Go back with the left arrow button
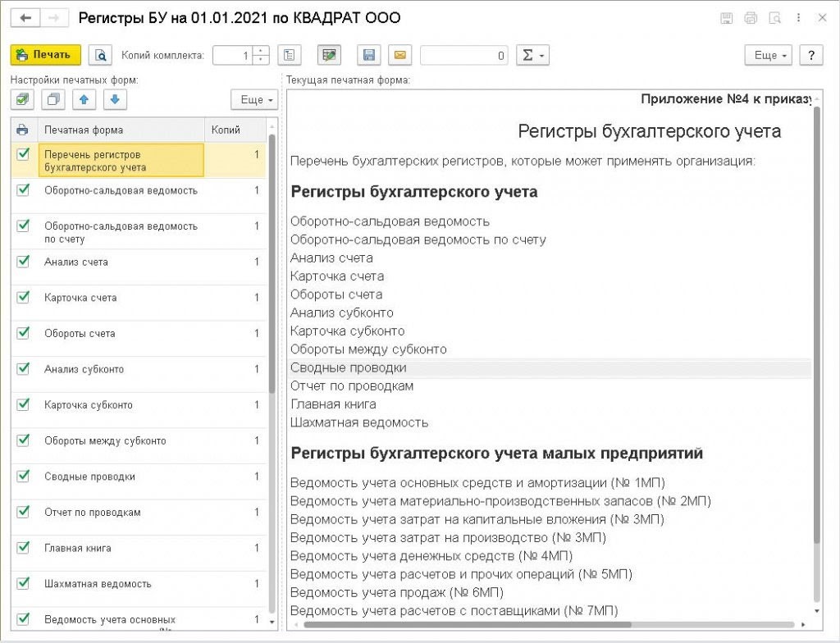The height and width of the screenshot is (643, 840). 25,17
